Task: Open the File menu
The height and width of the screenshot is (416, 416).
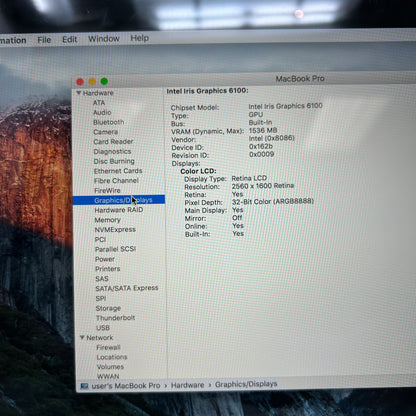Action: (44, 40)
